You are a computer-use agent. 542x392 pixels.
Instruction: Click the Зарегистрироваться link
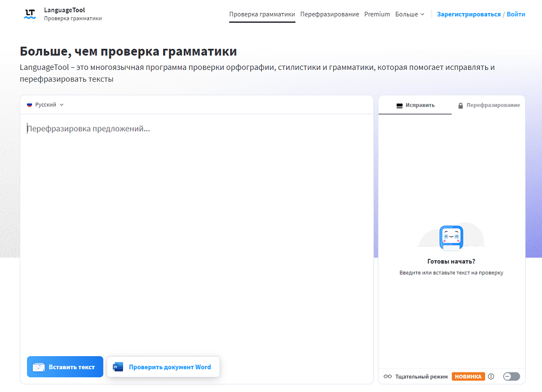468,14
